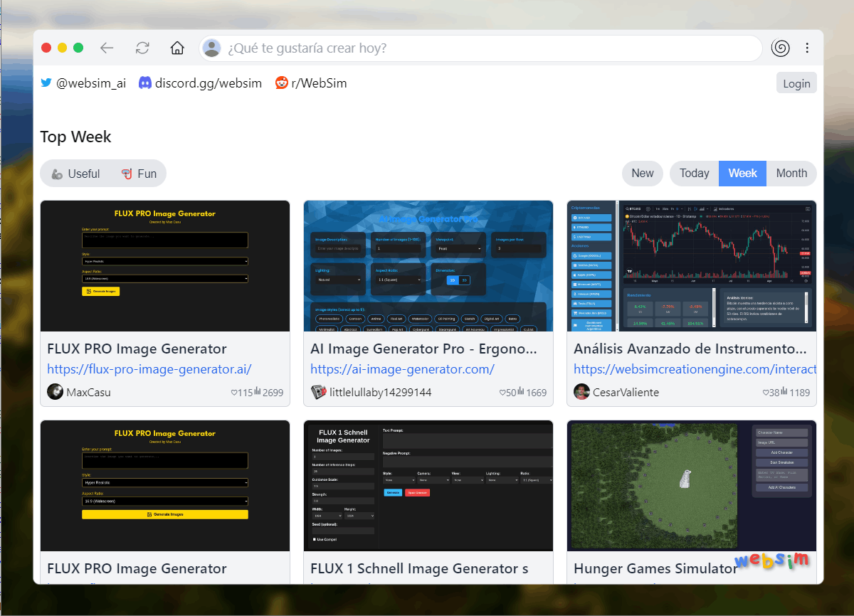Open second-row FLUX PRO Image Generator thumbnail
This screenshot has width=854, height=616.
165,486
